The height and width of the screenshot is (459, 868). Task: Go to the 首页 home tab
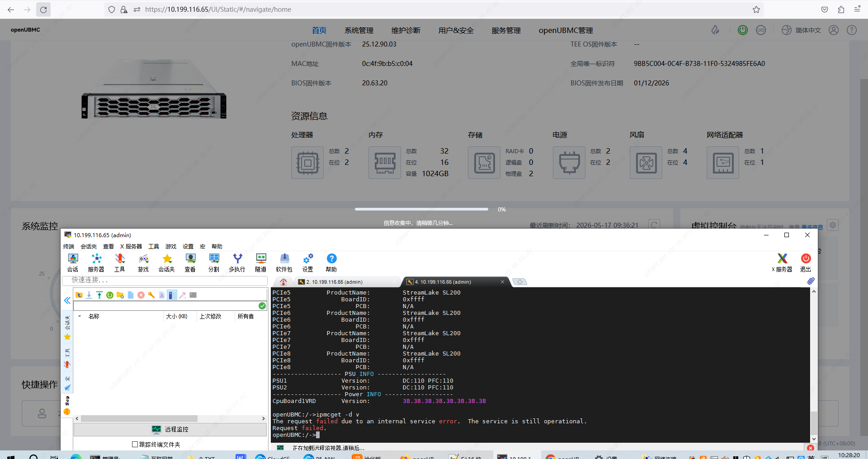click(x=319, y=30)
